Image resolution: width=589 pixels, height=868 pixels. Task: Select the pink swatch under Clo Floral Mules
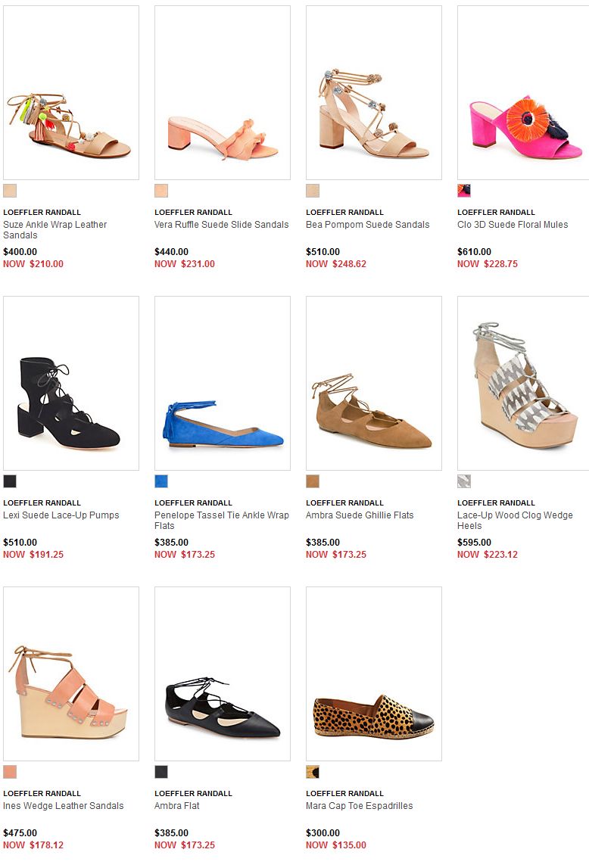pyautogui.click(x=464, y=191)
